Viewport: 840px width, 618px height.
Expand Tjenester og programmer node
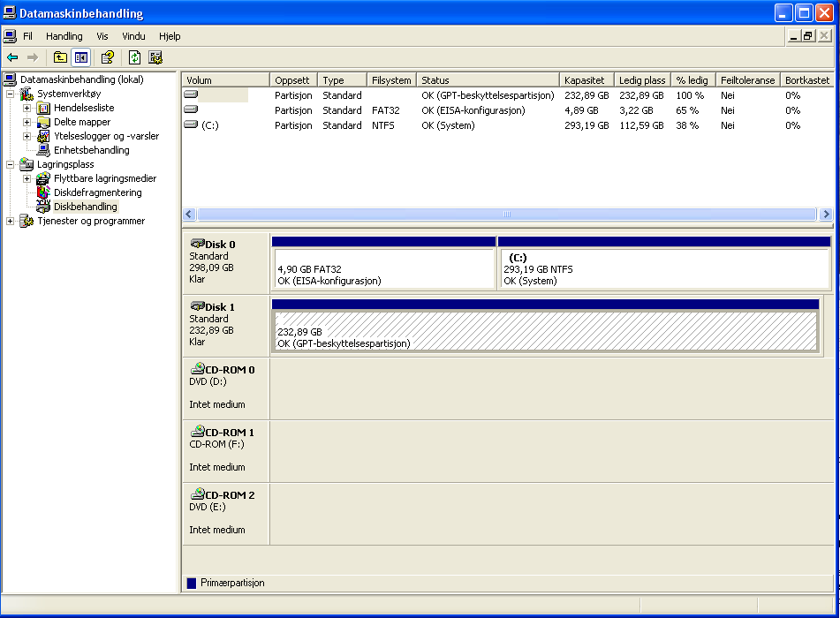coord(11,221)
